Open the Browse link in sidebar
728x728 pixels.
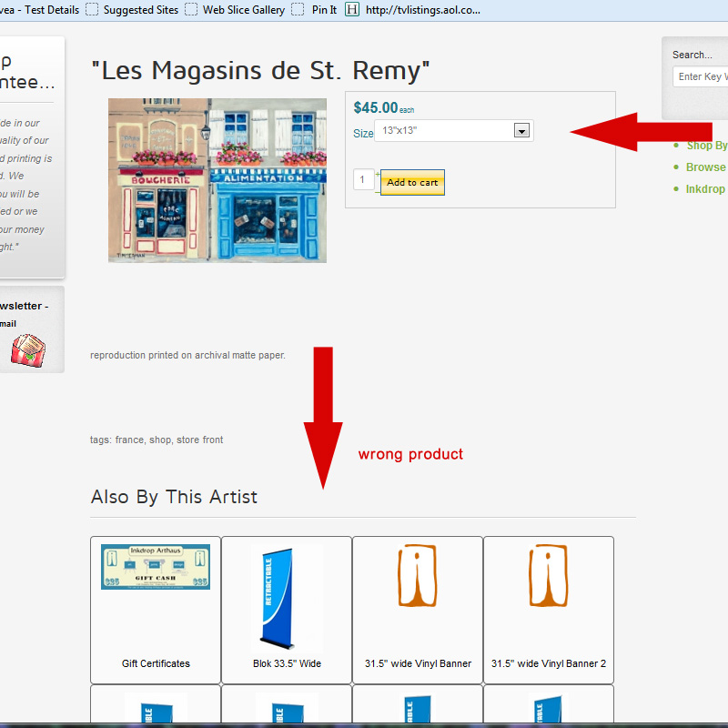coord(706,167)
